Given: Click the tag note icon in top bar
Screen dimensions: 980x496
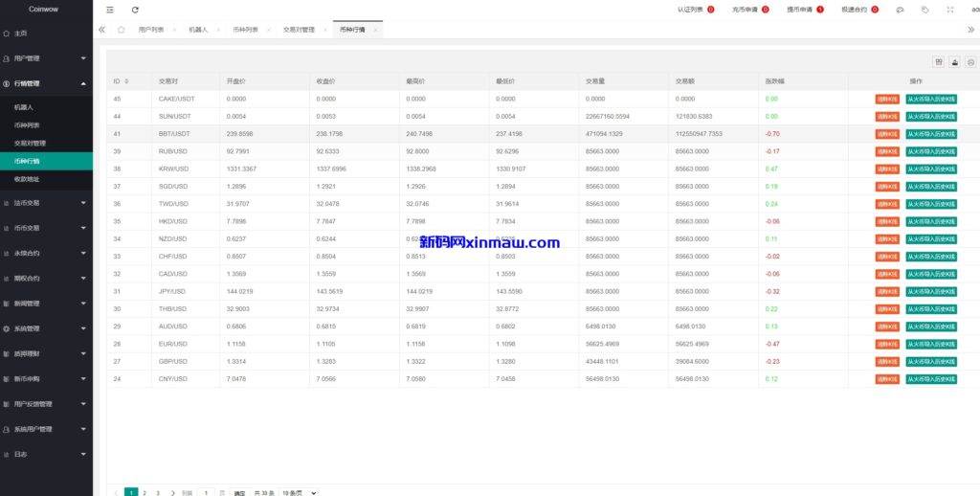Looking at the screenshot, I should tap(924, 10).
